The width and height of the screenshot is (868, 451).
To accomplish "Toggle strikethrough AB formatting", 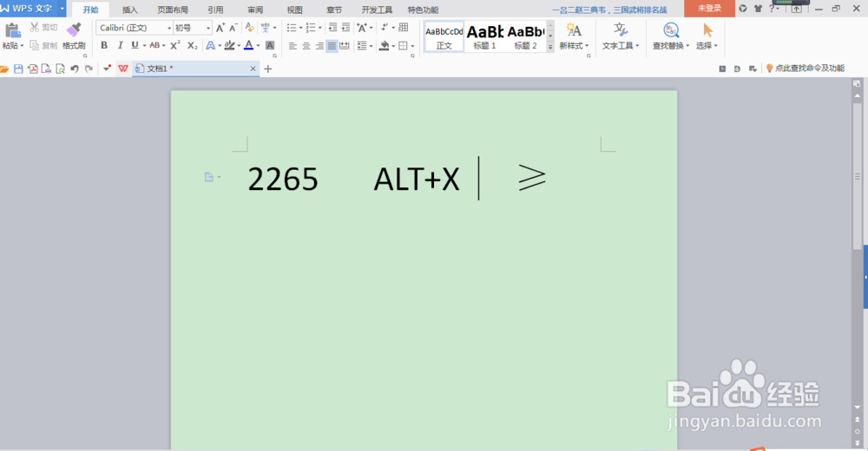I will click(155, 45).
